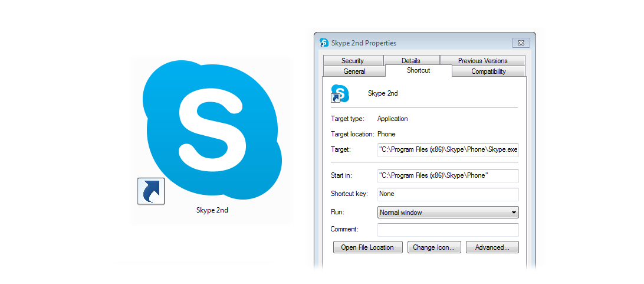Switch to the Details tab
The width and height of the screenshot is (644, 284).
click(411, 60)
